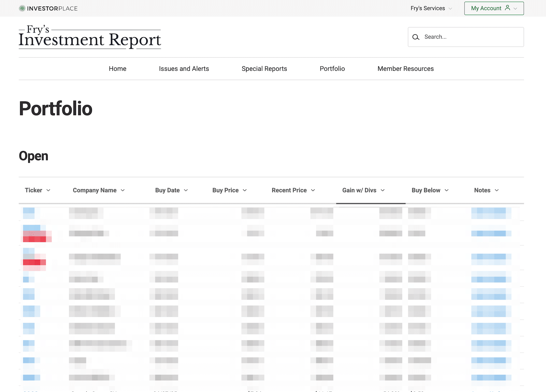546x392 pixels.
Task: Click the sort chevron beside Notes
Action: [497, 190]
